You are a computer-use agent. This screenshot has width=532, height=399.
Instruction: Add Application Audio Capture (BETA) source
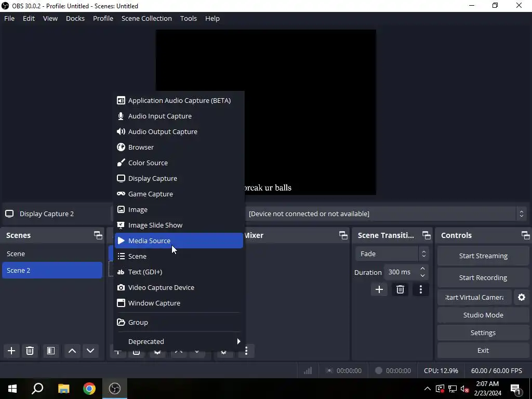pyautogui.click(x=179, y=100)
